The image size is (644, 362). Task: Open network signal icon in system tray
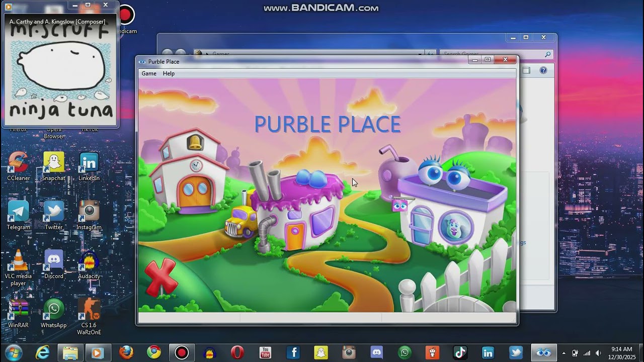coord(587,353)
